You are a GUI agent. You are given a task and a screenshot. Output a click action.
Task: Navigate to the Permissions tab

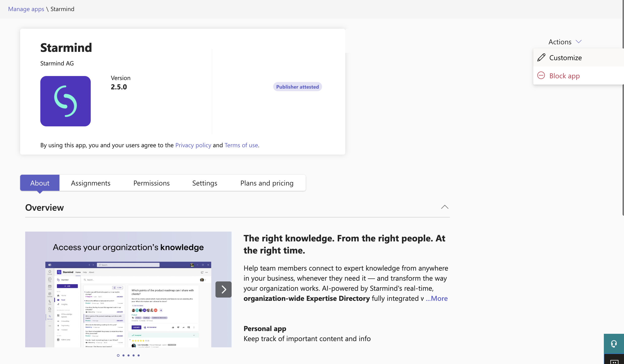[151, 183]
